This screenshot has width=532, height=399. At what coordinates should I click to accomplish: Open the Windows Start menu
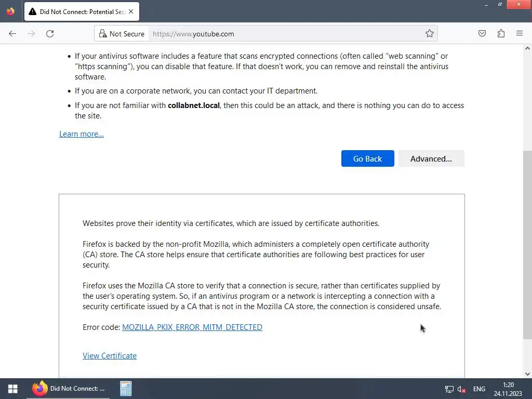tap(13, 389)
